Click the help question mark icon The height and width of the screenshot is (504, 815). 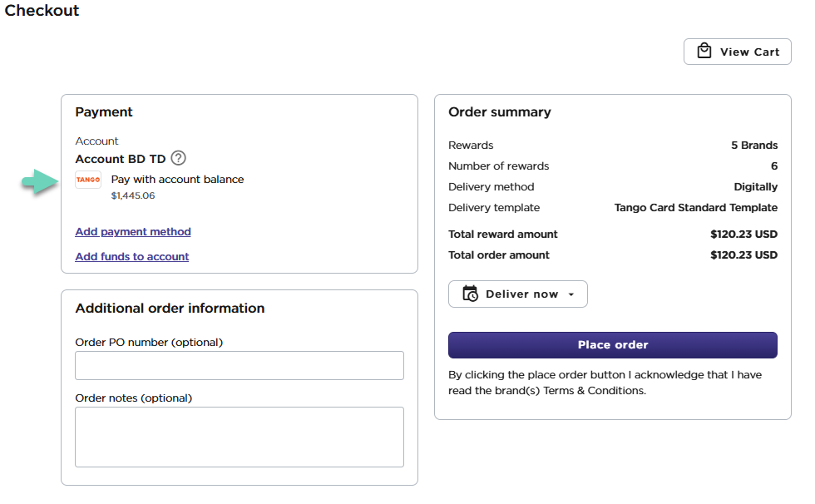[x=178, y=158]
